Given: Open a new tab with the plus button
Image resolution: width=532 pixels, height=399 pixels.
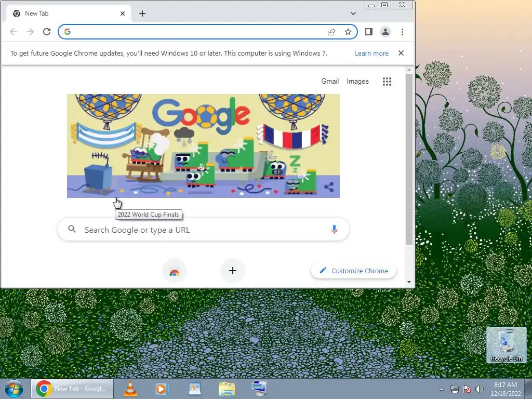Looking at the screenshot, I should [x=142, y=14].
